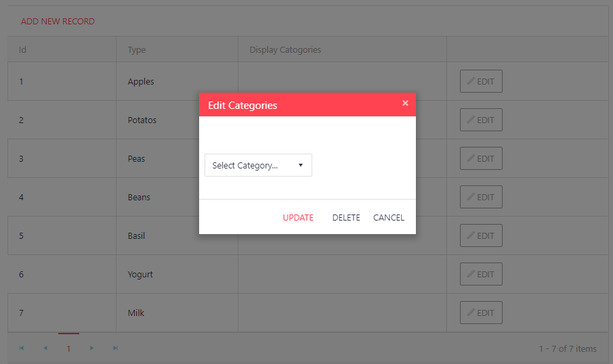This screenshot has width=613, height=364.
Task: Click the Id column header
Action: [23, 50]
